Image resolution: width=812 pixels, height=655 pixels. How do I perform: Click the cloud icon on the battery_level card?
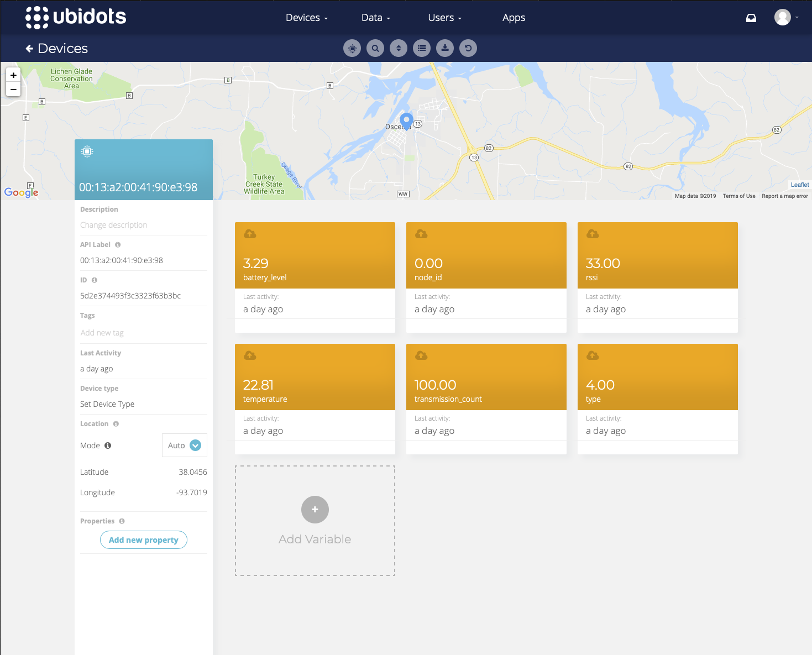249,233
